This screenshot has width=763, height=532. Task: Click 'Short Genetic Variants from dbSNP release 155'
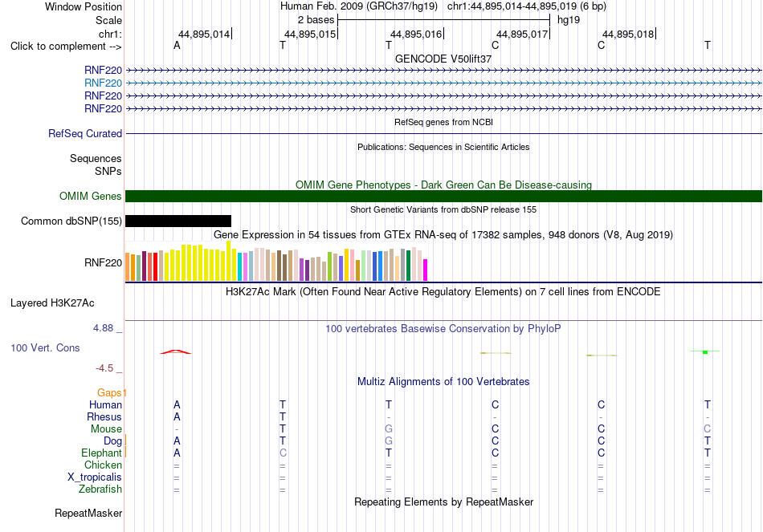click(443, 209)
